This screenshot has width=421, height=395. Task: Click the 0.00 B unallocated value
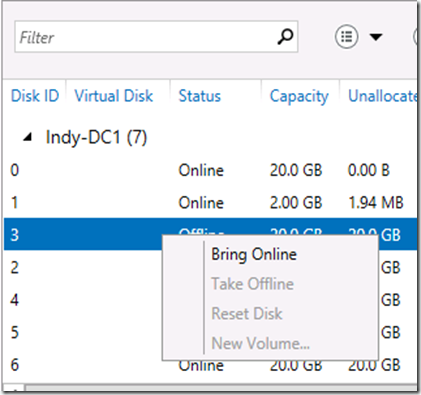pyautogui.click(x=369, y=170)
